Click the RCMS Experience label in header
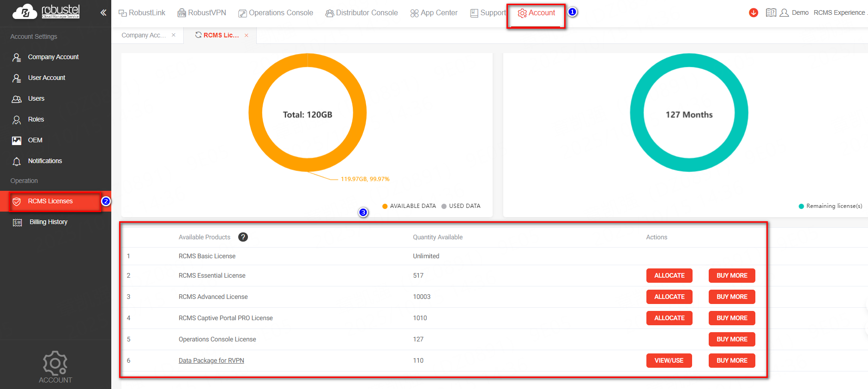Viewport: 868px width, 389px height. (x=839, y=13)
